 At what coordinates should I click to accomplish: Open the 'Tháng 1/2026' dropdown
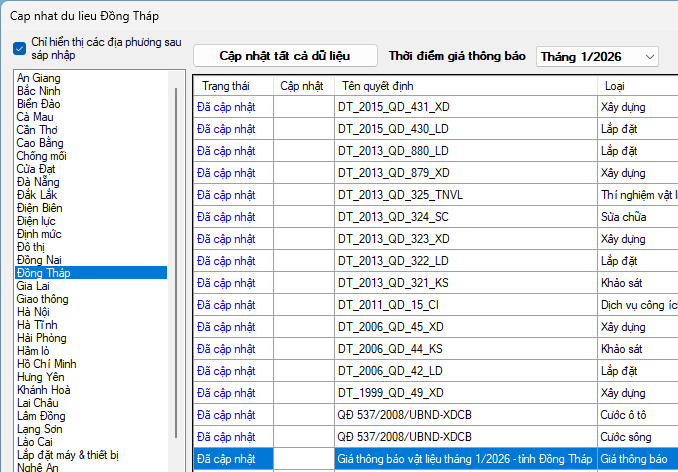(x=597, y=57)
